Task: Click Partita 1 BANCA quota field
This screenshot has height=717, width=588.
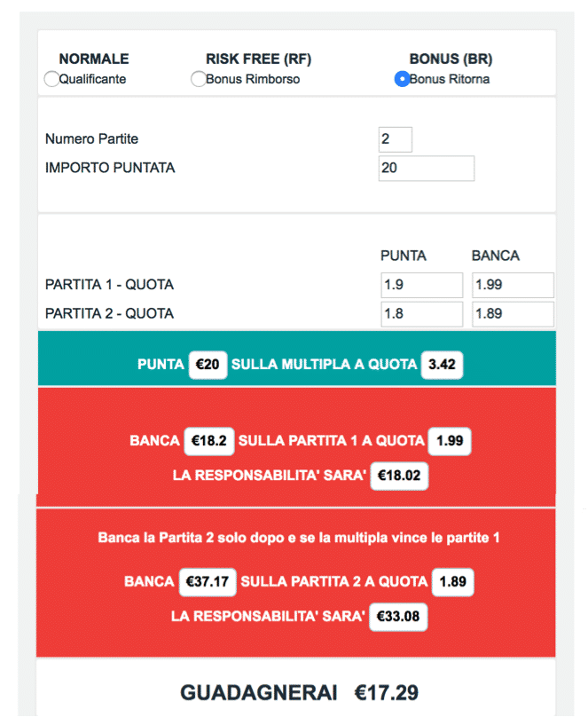Action: [x=513, y=285]
